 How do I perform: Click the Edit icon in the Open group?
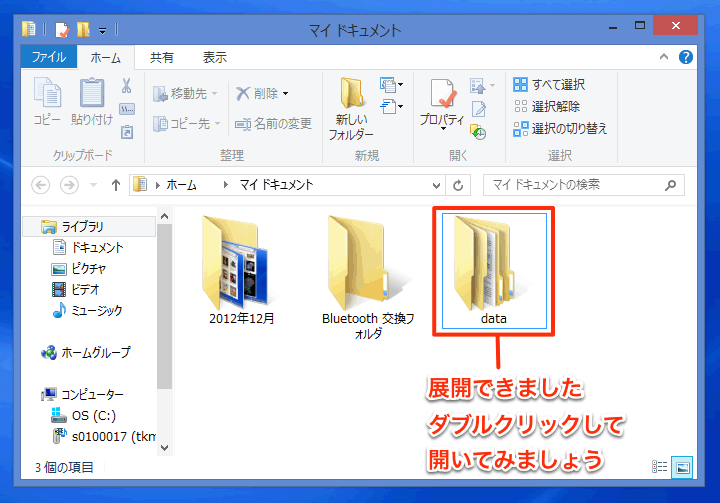478,109
